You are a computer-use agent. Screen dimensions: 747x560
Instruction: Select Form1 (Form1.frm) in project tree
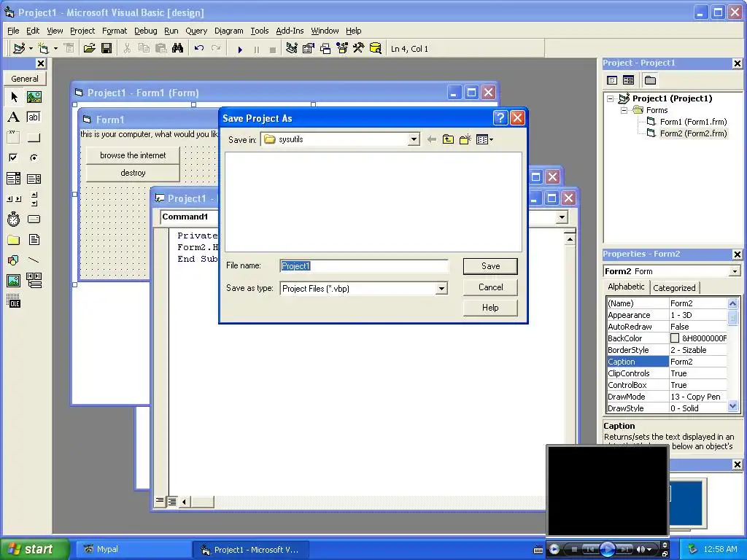[x=693, y=122]
